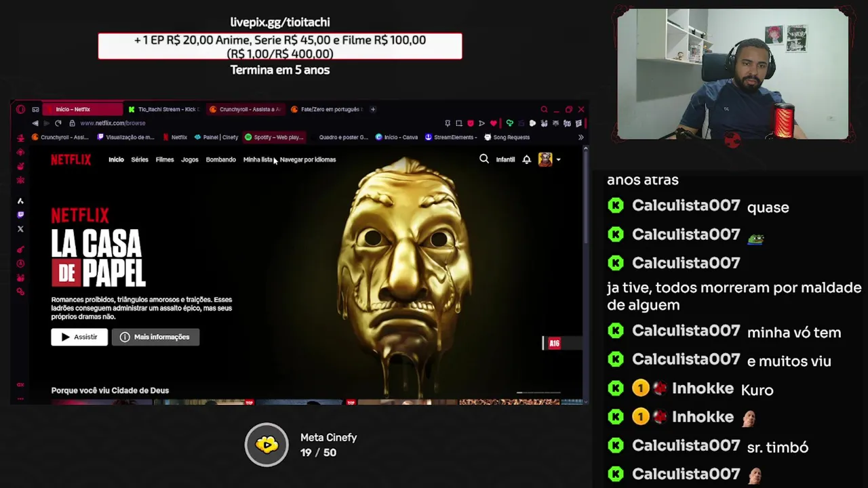Switch to Crunchyroll - Assista tab
Viewport: 868px width, 488px height.
click(x=248, y=109)
